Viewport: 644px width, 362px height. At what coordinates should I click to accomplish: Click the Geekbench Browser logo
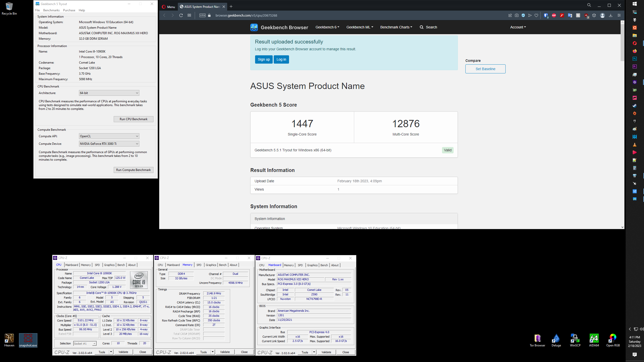279,27
